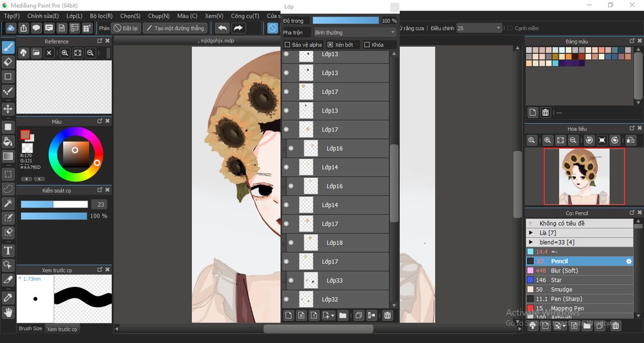The image size is (644, 343).
Task: Turn off snap using the circle-slash icon
Action: point(273,28)
